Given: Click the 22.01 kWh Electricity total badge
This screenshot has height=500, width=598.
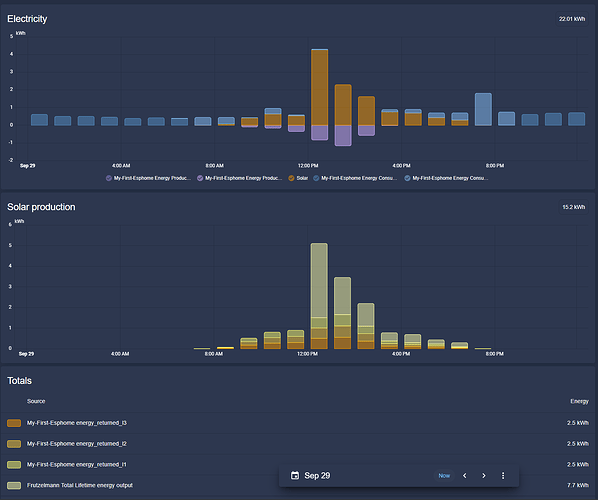Looking at the screenshot, I should point(572,19).
